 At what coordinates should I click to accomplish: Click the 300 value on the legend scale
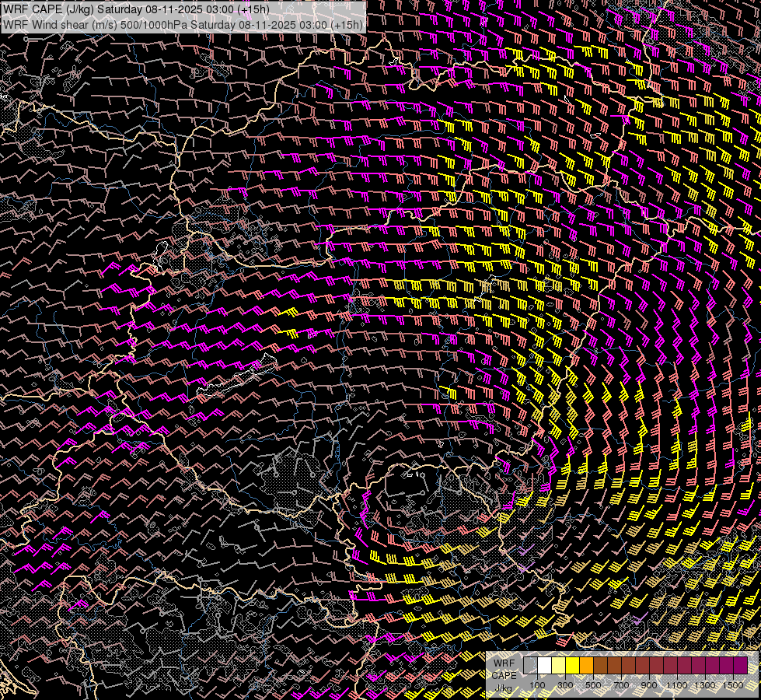pyautogui.click(x=565, y=684)
